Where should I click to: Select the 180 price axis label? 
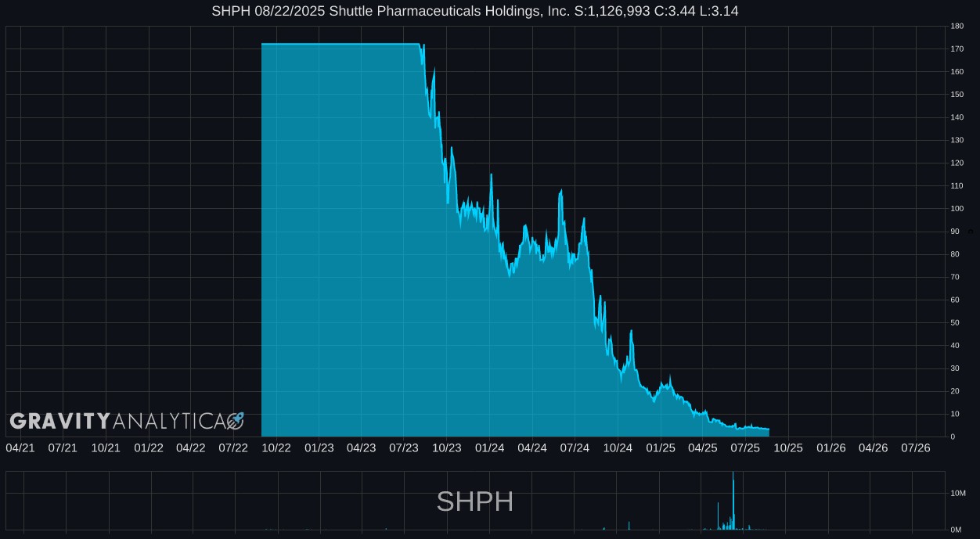click(957, 27)
